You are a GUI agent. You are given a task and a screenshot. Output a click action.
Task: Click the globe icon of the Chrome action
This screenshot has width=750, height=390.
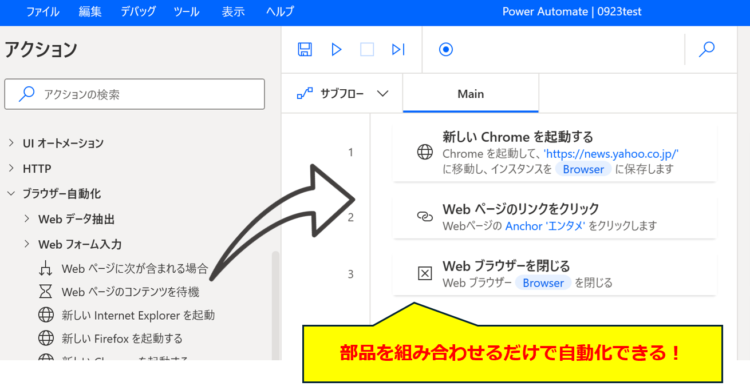425,152
